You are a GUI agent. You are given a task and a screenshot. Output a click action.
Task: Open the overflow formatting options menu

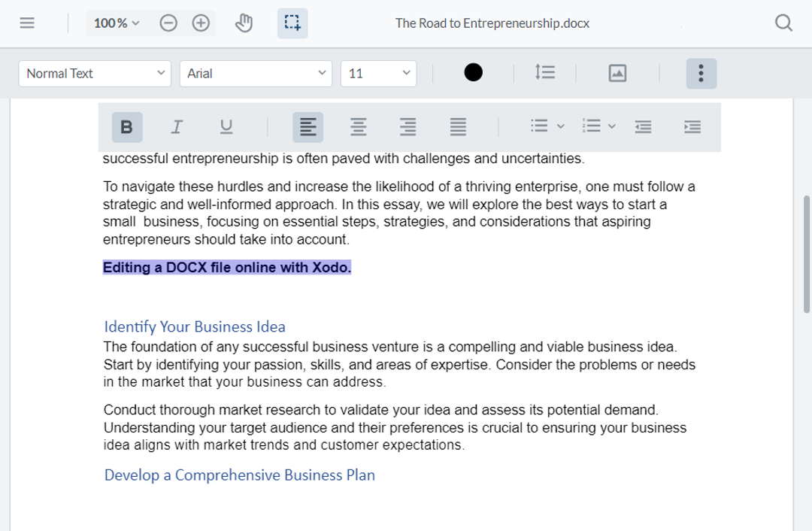(x=701, y=73)
